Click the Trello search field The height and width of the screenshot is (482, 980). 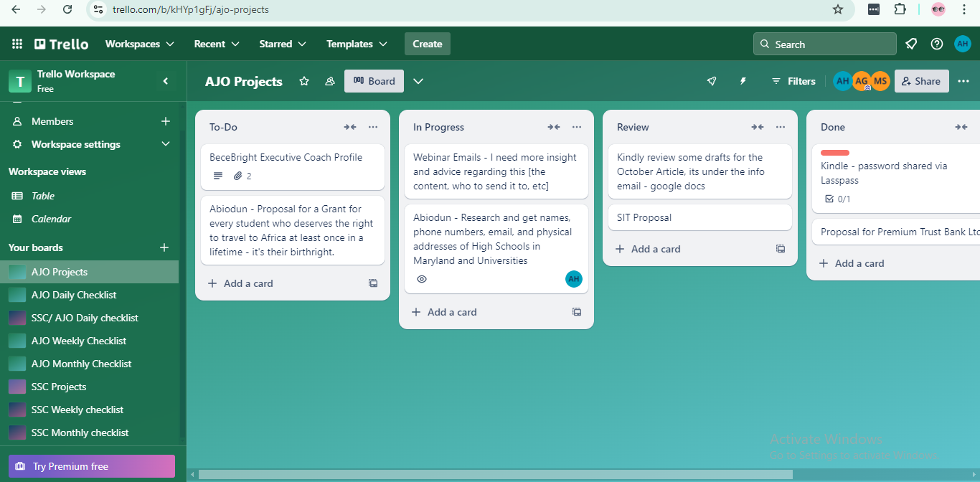click(x=825, y=44)
